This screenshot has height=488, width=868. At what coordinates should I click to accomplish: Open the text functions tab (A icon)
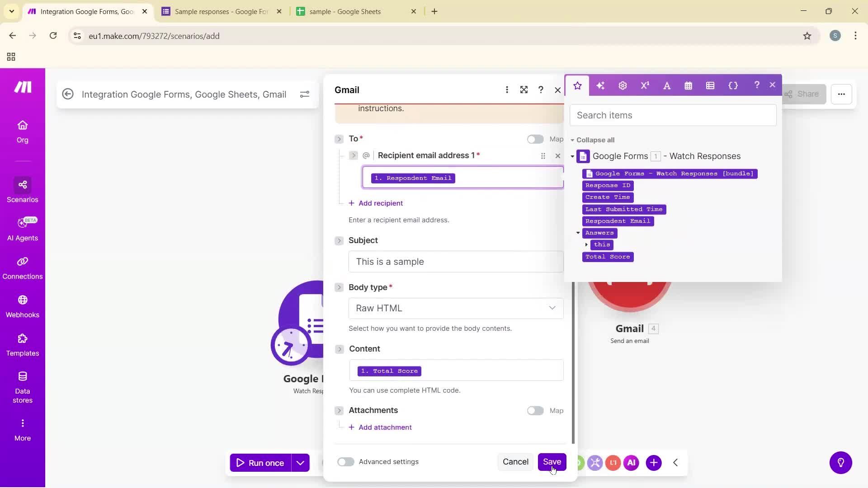click(667, 85)
